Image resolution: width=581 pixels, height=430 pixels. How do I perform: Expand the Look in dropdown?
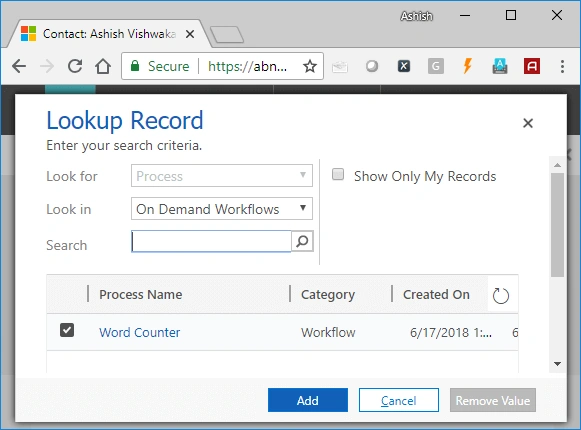222,209
